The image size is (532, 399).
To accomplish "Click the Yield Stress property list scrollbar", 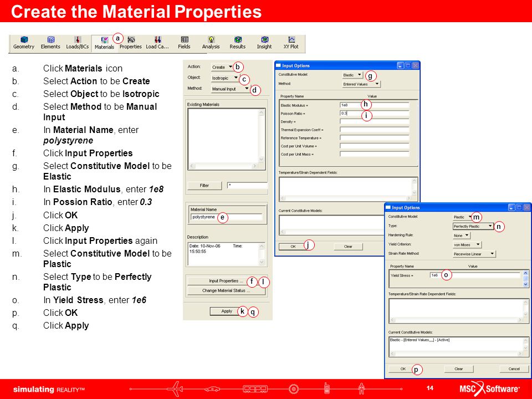I will click(525, 279).
